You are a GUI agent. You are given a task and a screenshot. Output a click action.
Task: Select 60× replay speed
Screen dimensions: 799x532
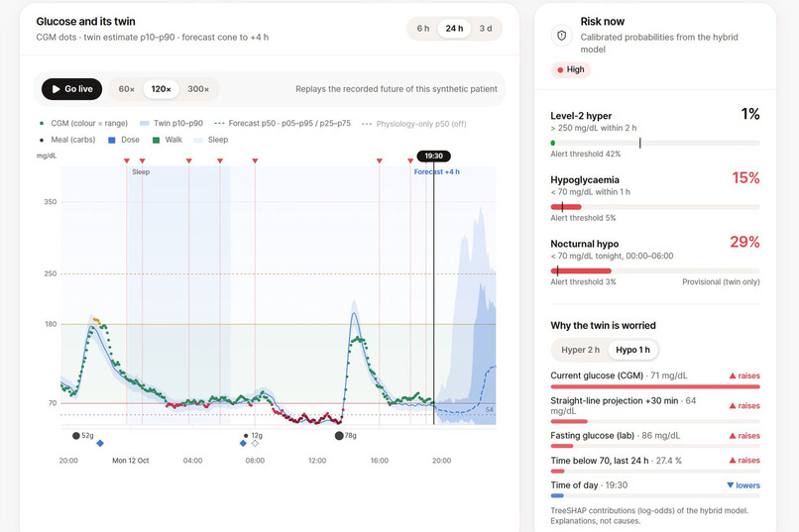pos(126,89)
